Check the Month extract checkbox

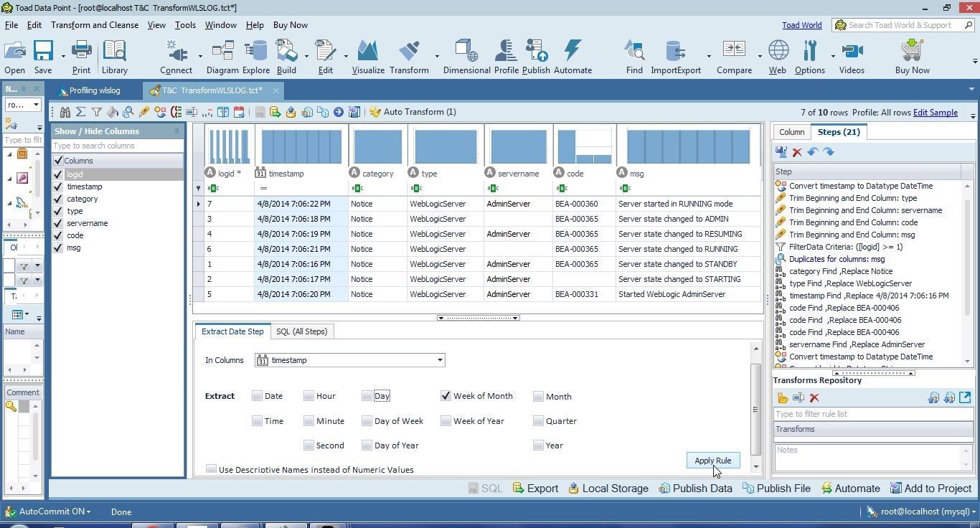click(x=538, y=396)
